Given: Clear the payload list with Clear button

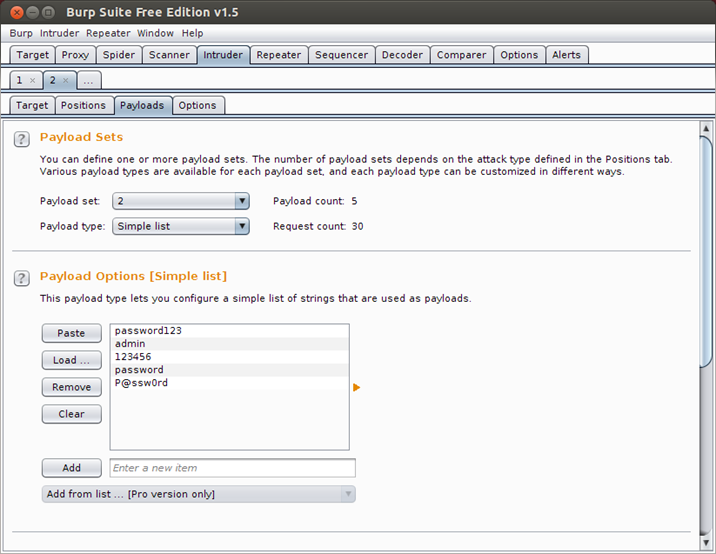Looking at the screenshot, I should [71, 414].
